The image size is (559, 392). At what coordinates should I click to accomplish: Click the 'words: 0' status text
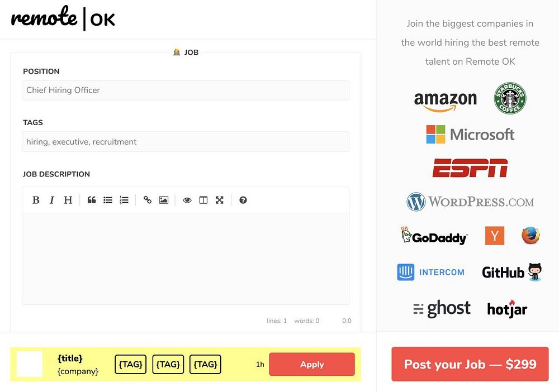306,321
